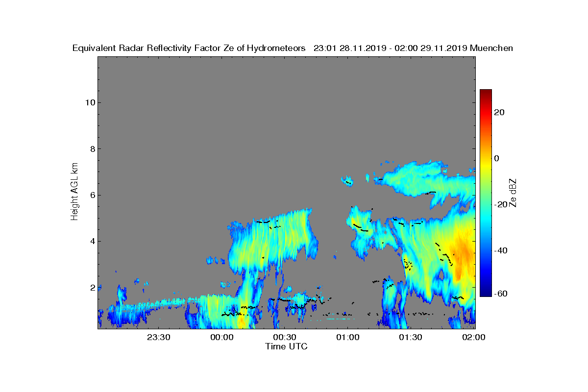The height and width of the screenshot is (392, 588).
Task: Click the 01:30 time tick label
Action: point(411,337)
